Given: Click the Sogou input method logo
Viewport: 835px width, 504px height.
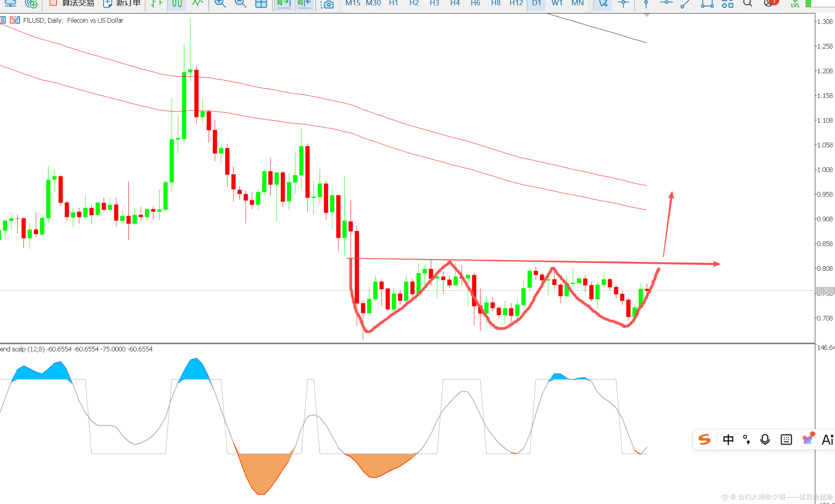Looking at the screenshot, I should point(705,440).
